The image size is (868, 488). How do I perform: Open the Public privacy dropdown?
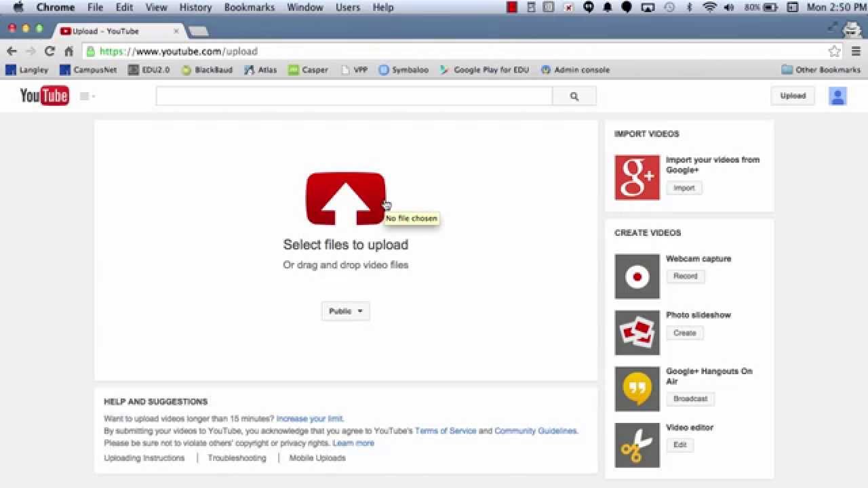[x=346, y=311]
